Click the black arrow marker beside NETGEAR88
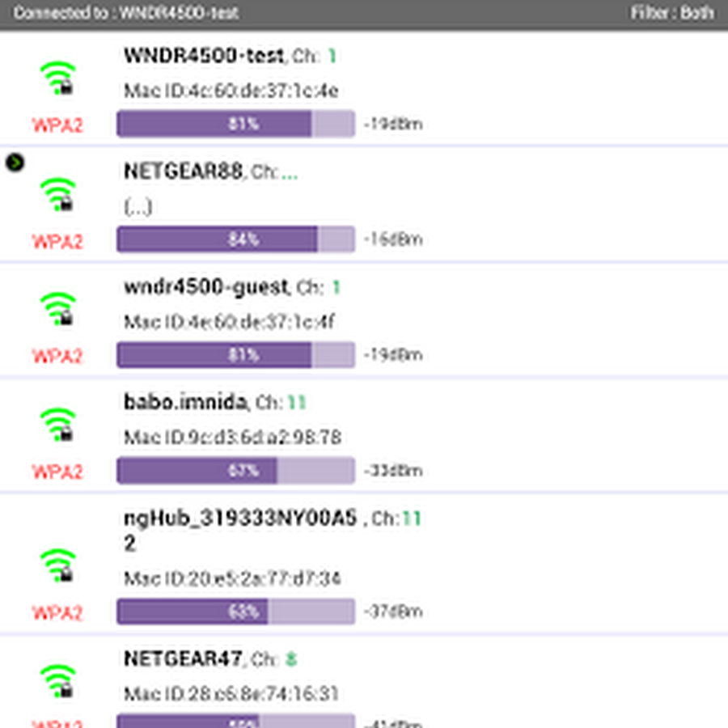Screen dimensions: 728x728 pos(15,163)
